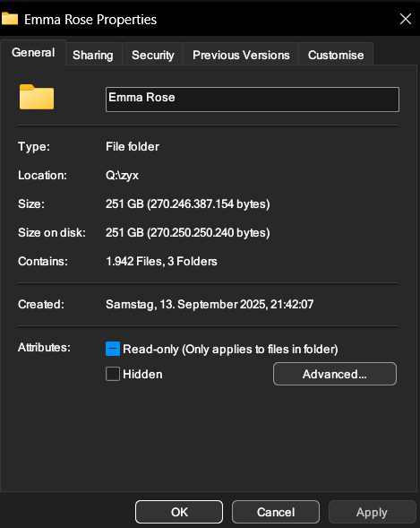The height and width of the screenshot is (528, 420).
Task: Click the '1.942 Files, 3 Folders' text
Action: [161, 261]
